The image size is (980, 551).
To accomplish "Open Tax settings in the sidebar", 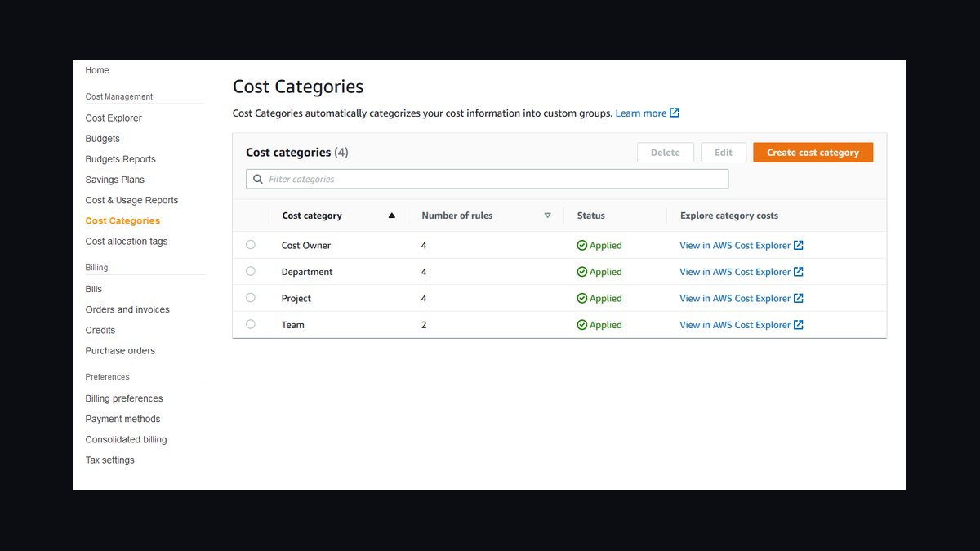I will point(110,460).
